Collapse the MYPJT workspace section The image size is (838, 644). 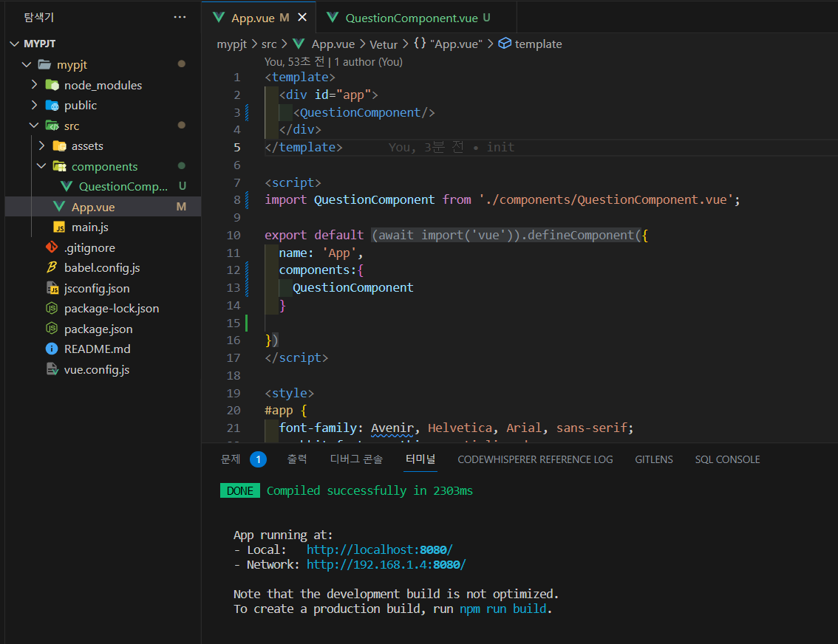pyautogui.click(x=15, y=44)
